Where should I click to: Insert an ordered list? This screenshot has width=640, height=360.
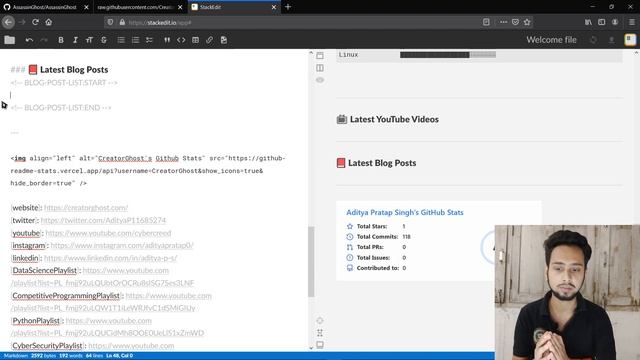point(136,40)
